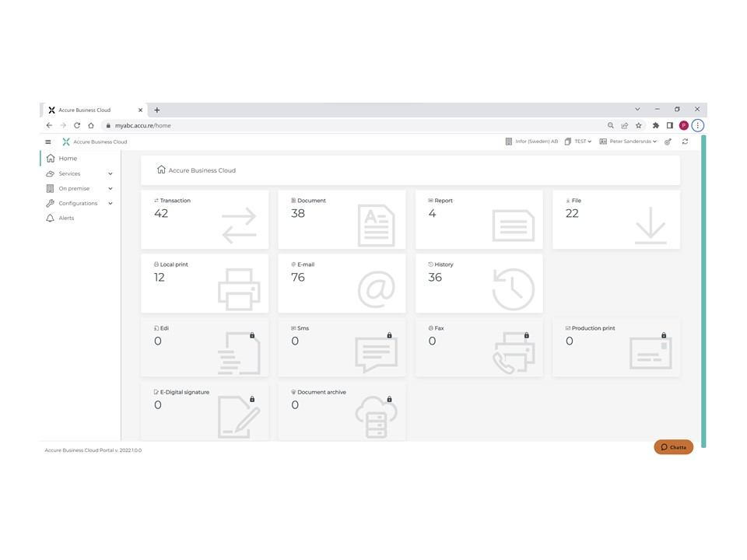Open the TEST environment dropdown
747x560 pixels.
pos(580,142)
